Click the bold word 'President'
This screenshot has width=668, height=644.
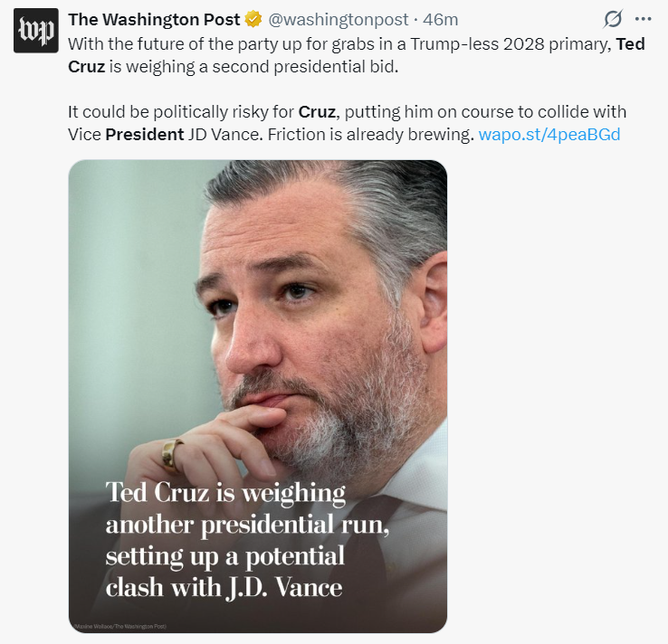pyautogui.click(x=145, y=135)
